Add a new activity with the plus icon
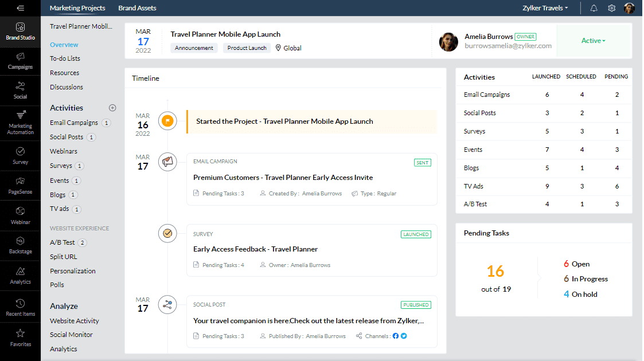This screenshot has width=644, height=361. coord(112,108)
